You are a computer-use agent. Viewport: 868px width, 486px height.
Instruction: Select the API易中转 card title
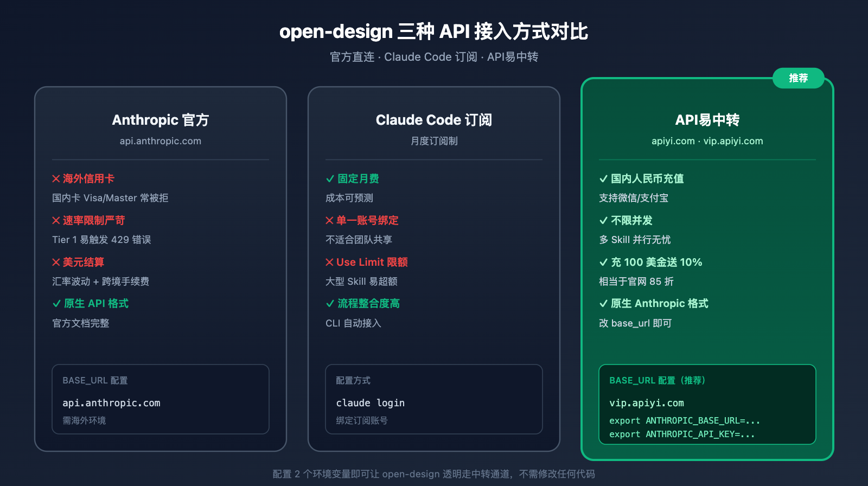(x=707, y=120)
